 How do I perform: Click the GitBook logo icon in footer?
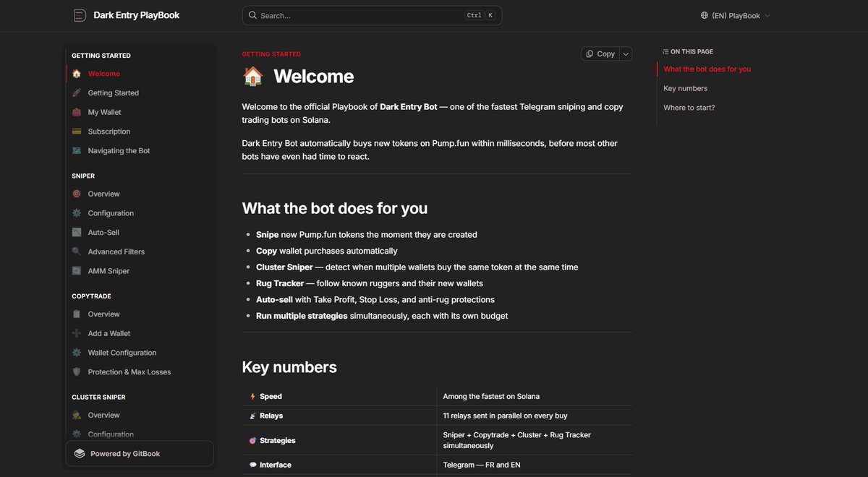[79, 454]
